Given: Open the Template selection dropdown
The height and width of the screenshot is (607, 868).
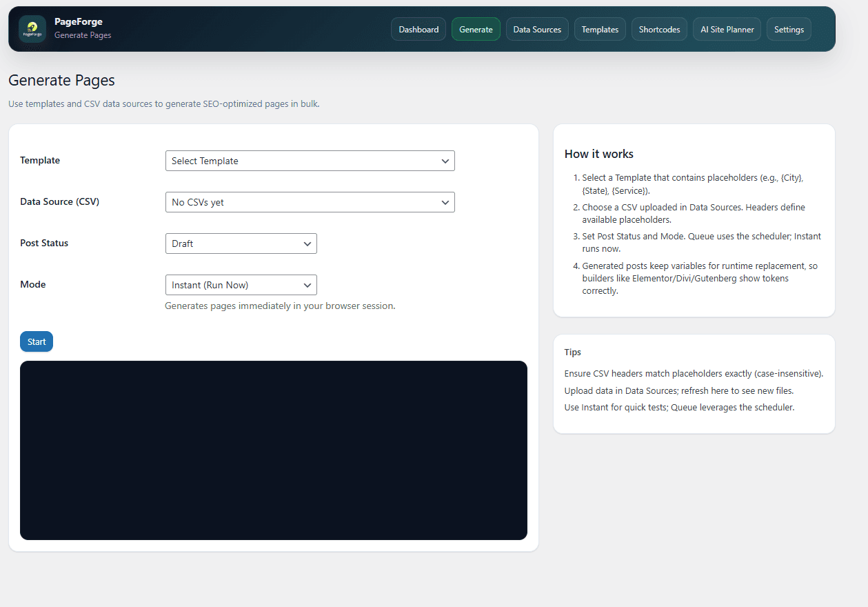Looking at the screenshot, I should click(310, 161).
